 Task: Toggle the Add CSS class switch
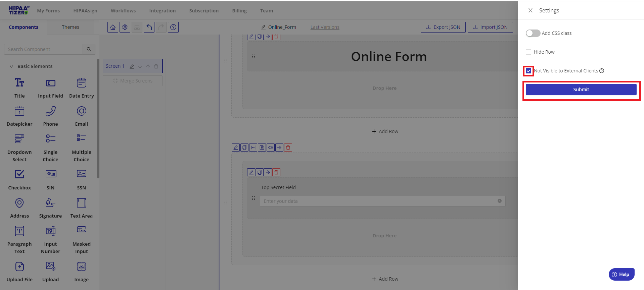click(533, 33)
